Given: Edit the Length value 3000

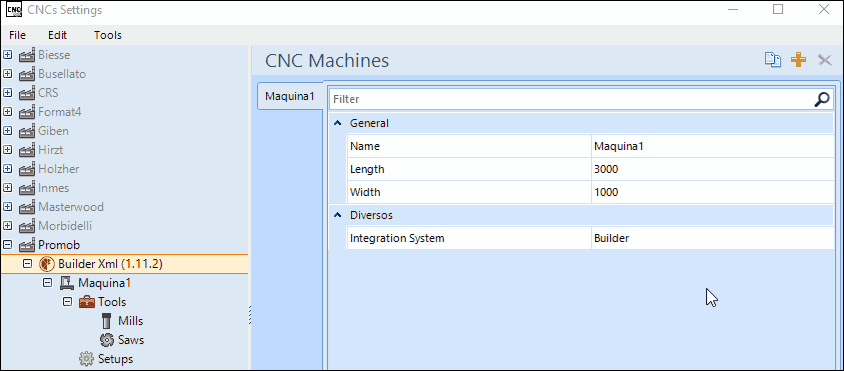Looking at the screenshot, I should (x=712, y=169).
